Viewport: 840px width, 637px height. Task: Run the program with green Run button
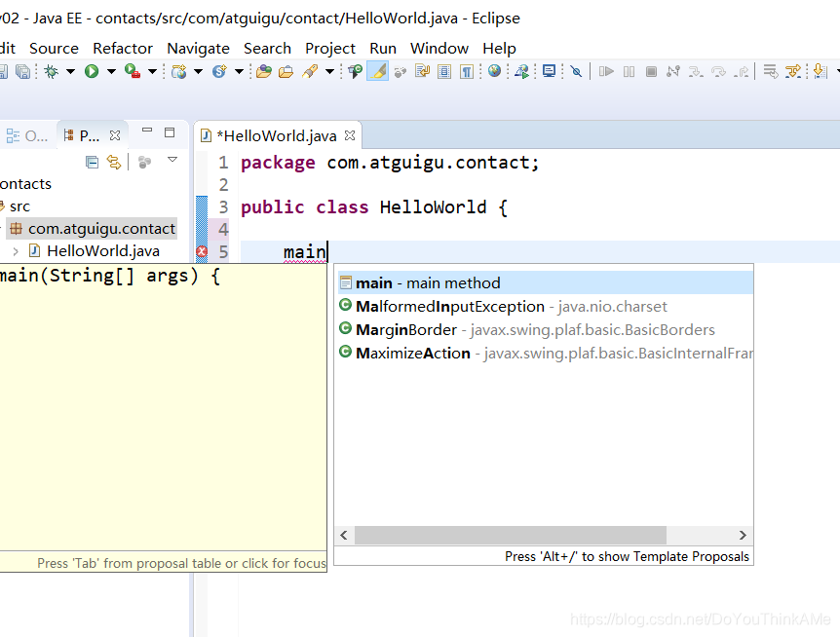[92, 71]
